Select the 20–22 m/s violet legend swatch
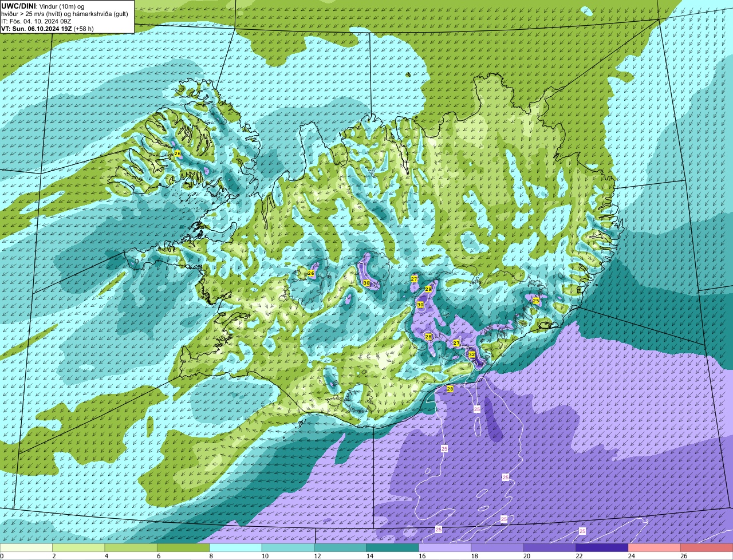The width and height of the screenshot is (733, 560). pos(550,548)
